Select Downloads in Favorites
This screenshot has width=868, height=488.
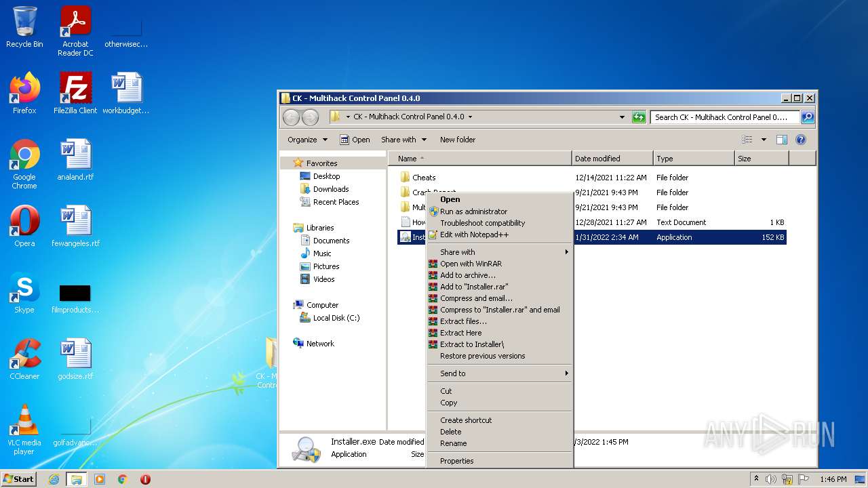331,189
